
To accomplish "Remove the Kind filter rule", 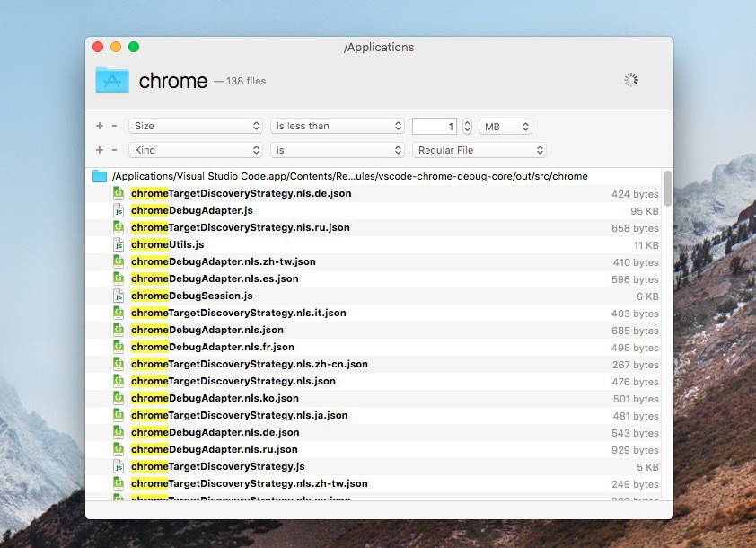I will [114, 150].
